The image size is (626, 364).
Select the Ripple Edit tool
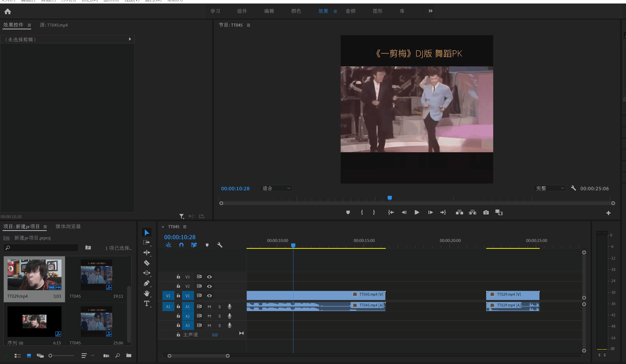click(147, 253)
